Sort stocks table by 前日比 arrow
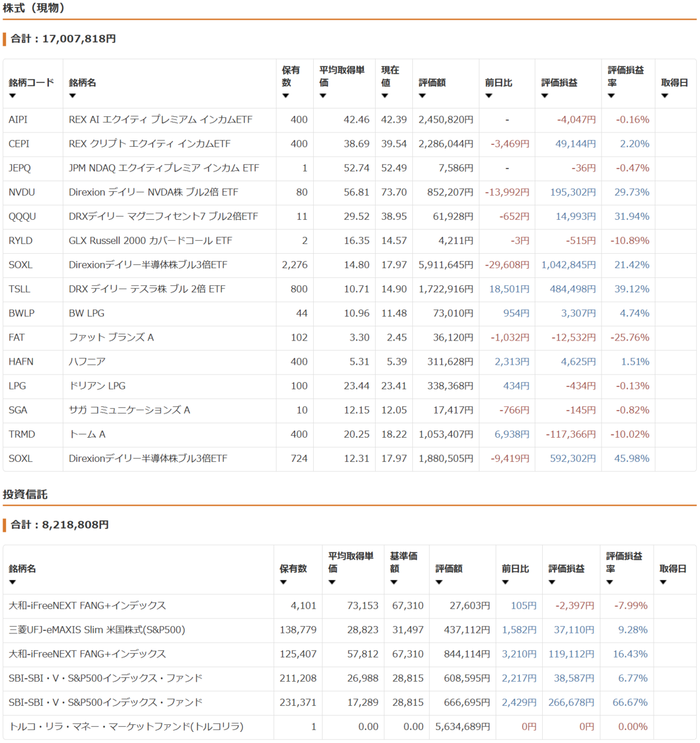Screen dimensions: 700x743 (489, 96)
